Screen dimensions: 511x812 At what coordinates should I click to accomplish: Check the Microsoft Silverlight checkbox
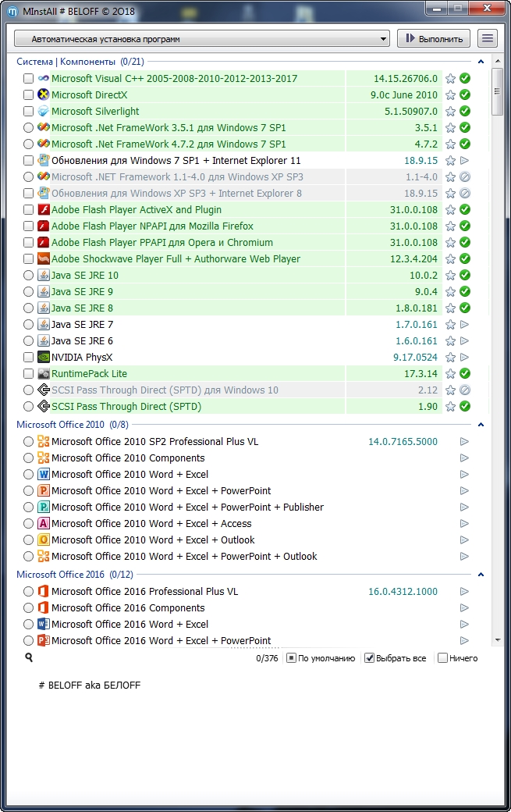(x=28, y=112)
